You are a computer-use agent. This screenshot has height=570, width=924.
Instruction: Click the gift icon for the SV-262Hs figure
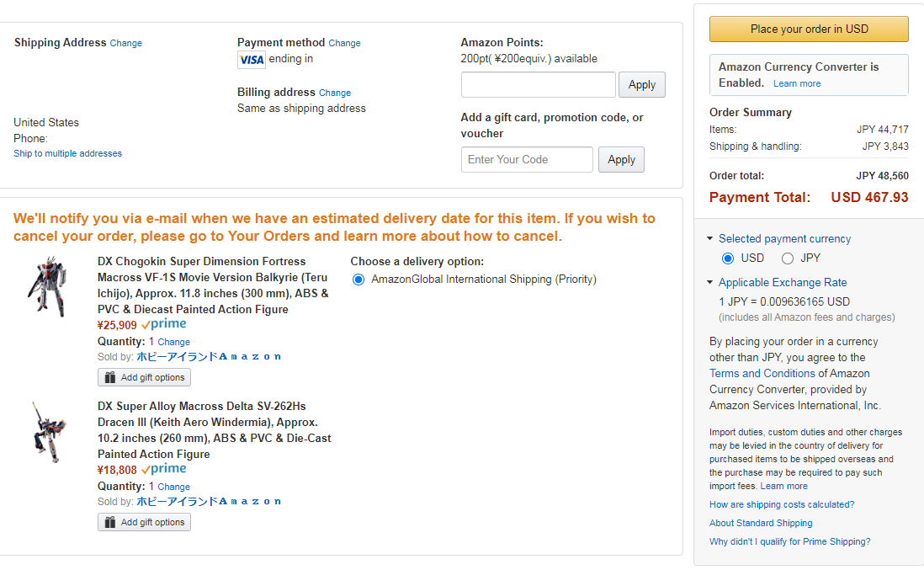(x=110, y=522)
